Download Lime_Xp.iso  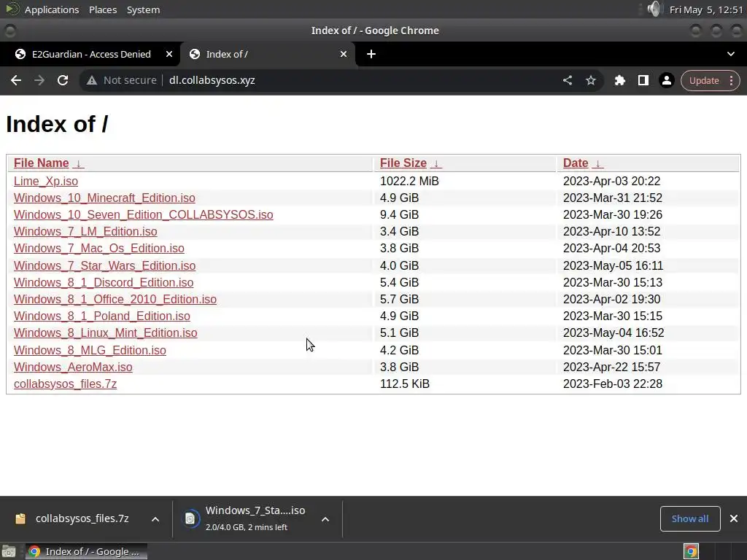(x=46, y=181)
